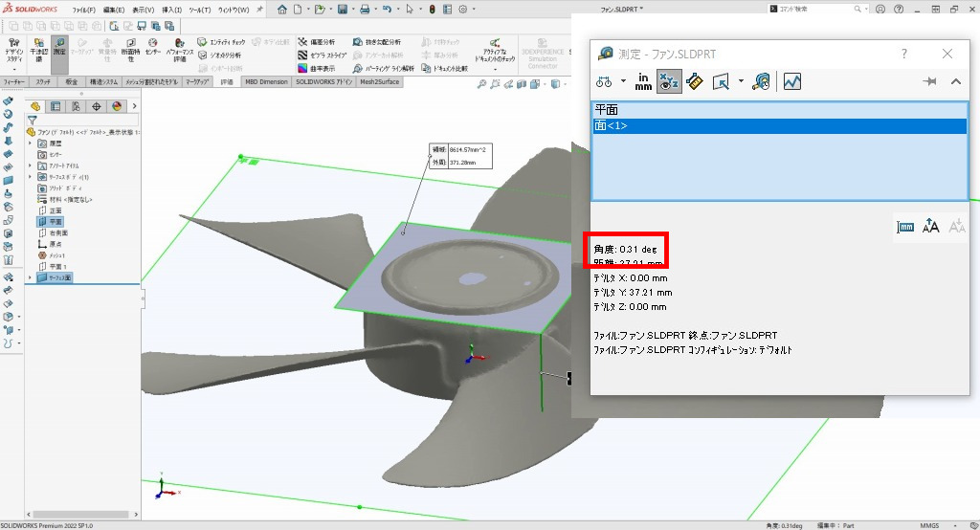Select the point-to-point measure icon
The width and height of the screenshot is (980, 530).
695,81
